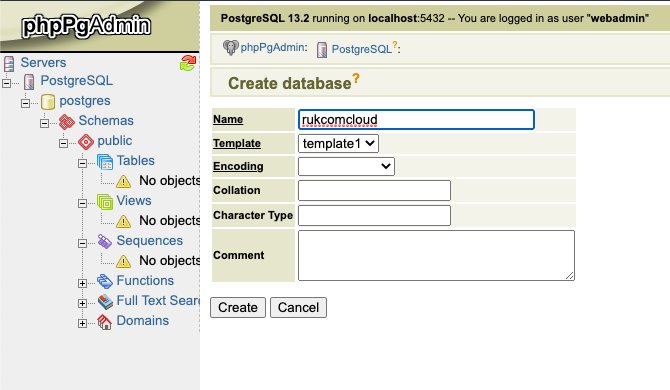Image resolution: width=670 pixels, height=390 pixels.
Task: Click the Create button
Action: 238,308
